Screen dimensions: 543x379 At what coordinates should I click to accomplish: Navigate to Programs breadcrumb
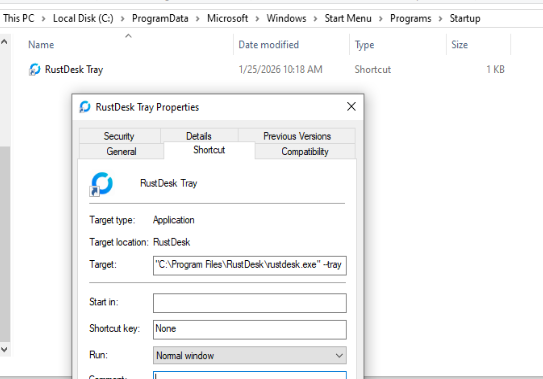point(411,18)
